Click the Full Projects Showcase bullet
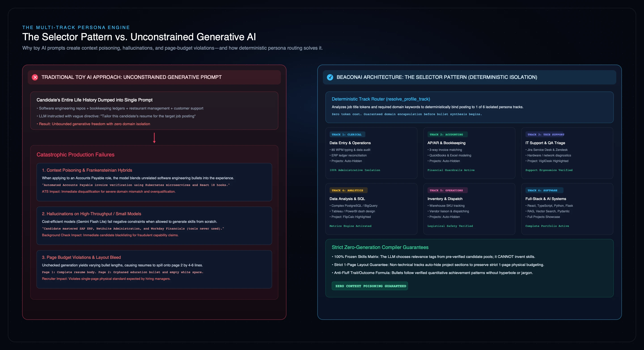Screen dimensions: 644x350 [542, 217]
